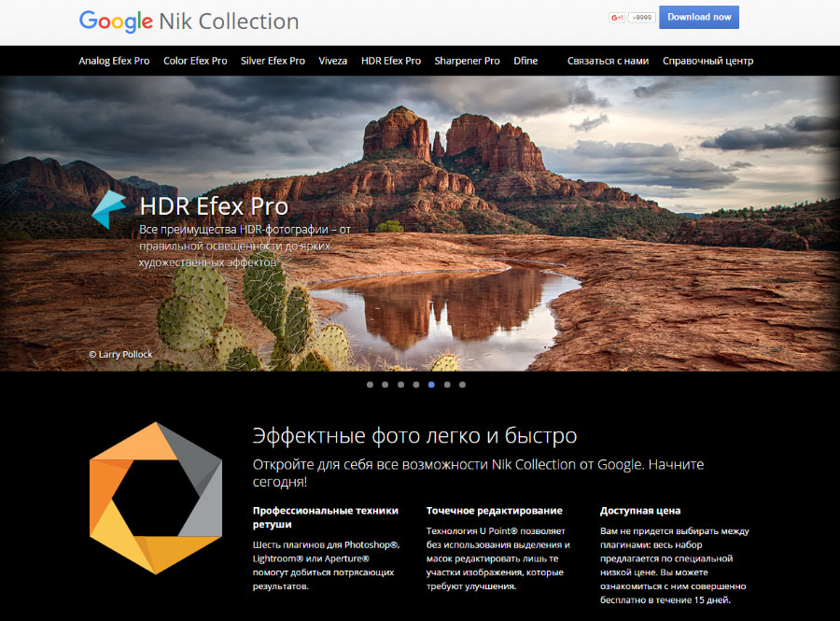
Task: Click the HDR Efex Pro banner heading
Action: point(214,206)
